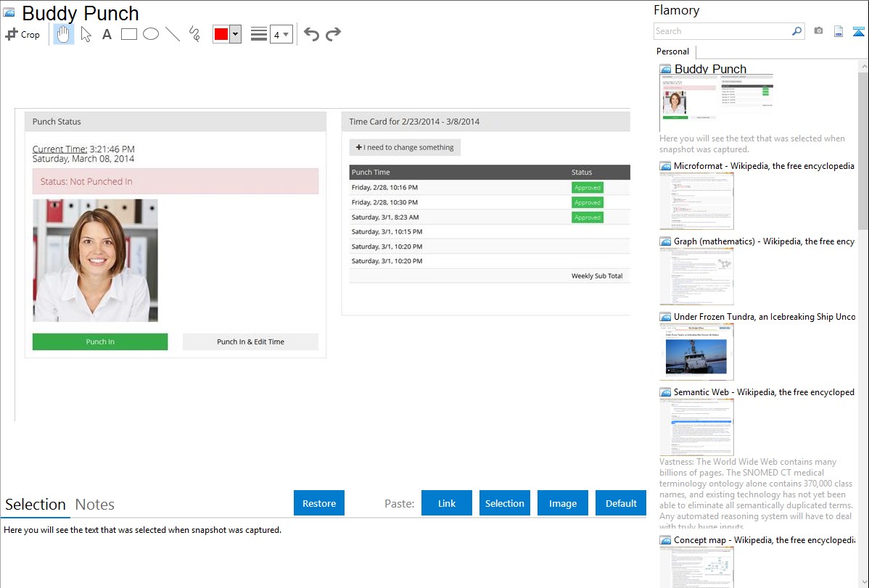Click the Weekly Sub Total label
This screenshot has width=869, height=588.
597,276
